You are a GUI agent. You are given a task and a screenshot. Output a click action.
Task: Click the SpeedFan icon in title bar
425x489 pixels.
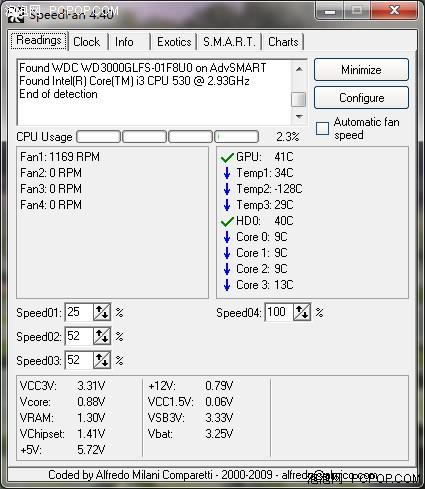[x=16, y=14]
